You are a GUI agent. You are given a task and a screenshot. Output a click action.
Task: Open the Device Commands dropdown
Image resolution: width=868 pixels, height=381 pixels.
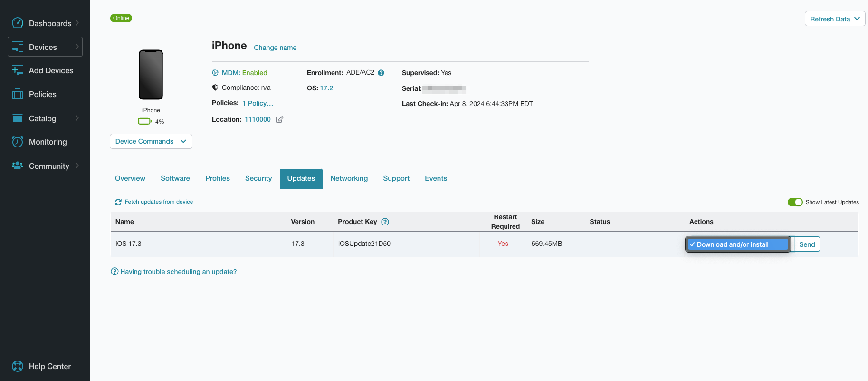151,141
